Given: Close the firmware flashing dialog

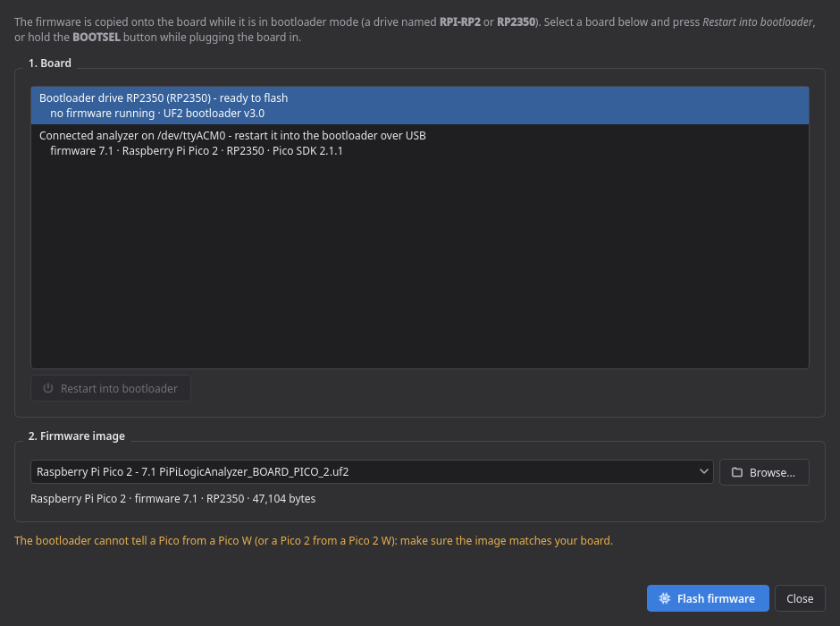Looking at the screenshot, I should click(x=800, y=598).
